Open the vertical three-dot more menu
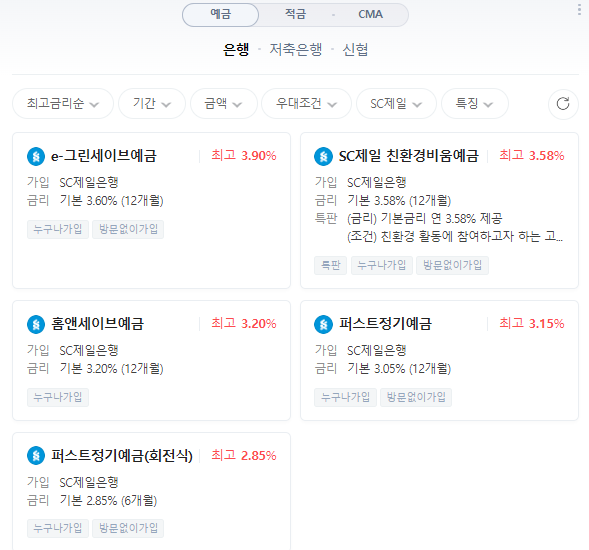Image resolution: width=589 pixels, height=550 pixels. coord(579,10)
